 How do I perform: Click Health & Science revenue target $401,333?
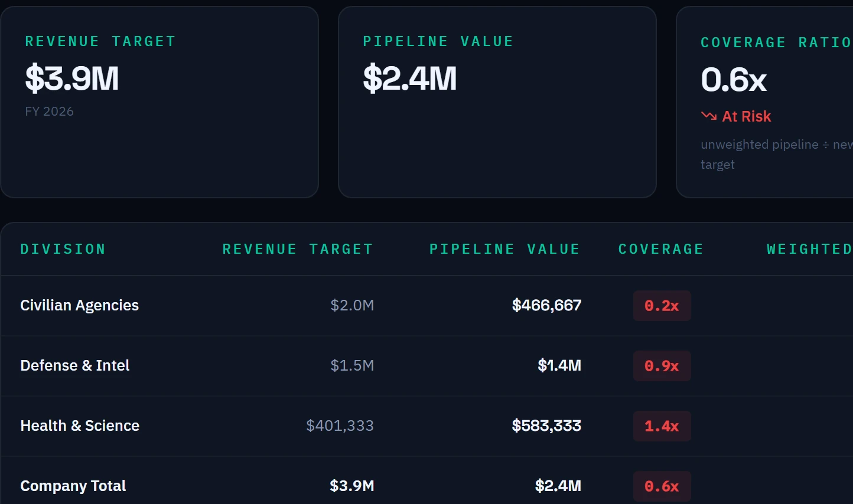point(340,426)
